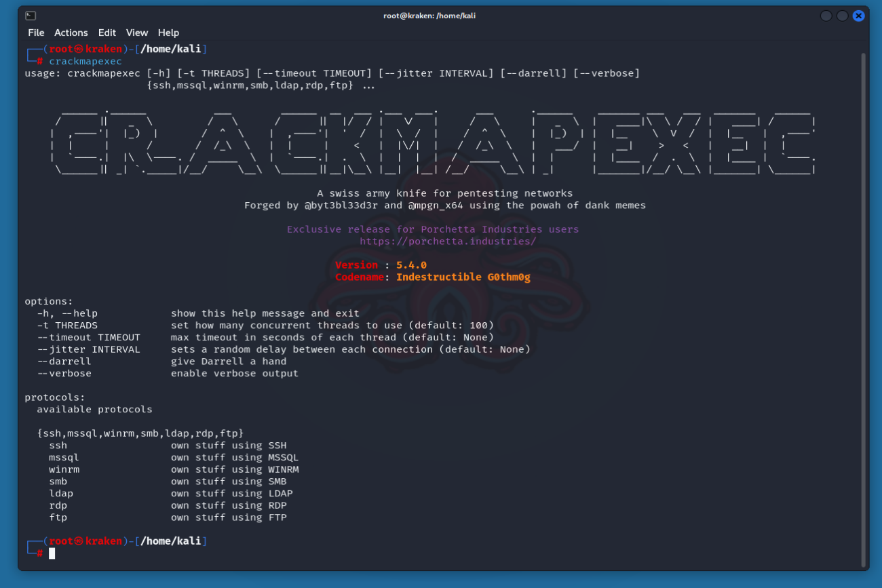Click the 'own stuff using SMB' line
Viewport: 882px width, 588px height.
tap(229, 482)
